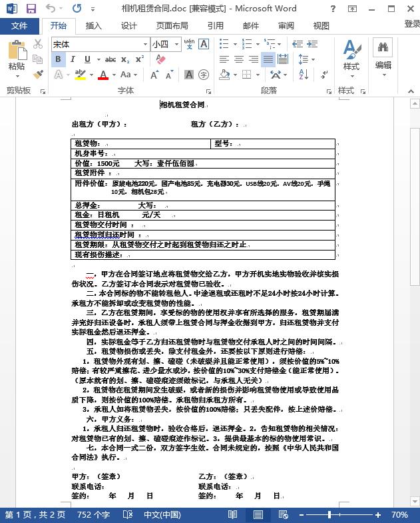
Task: Open the font size dropdown 小四
Action: 176,44
